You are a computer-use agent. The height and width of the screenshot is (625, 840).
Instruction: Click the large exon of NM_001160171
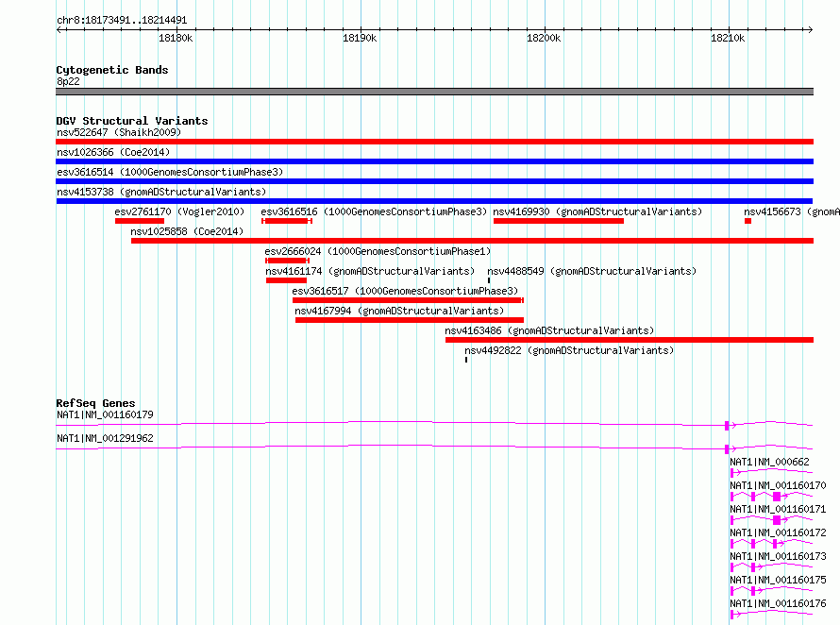777,520
